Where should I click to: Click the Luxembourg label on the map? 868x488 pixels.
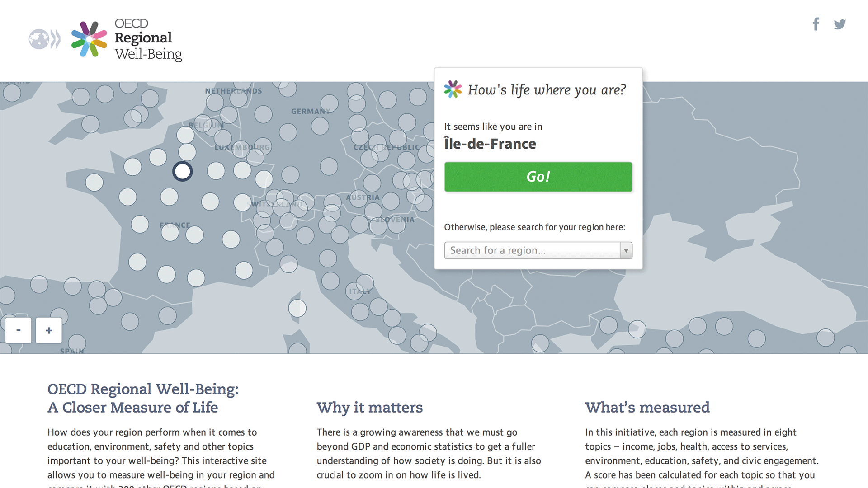(x=242, y=147)
